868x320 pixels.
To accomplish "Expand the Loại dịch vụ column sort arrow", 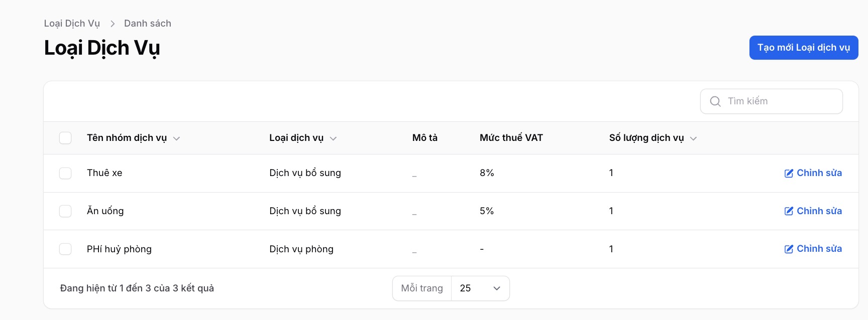I will pos(333,139).
